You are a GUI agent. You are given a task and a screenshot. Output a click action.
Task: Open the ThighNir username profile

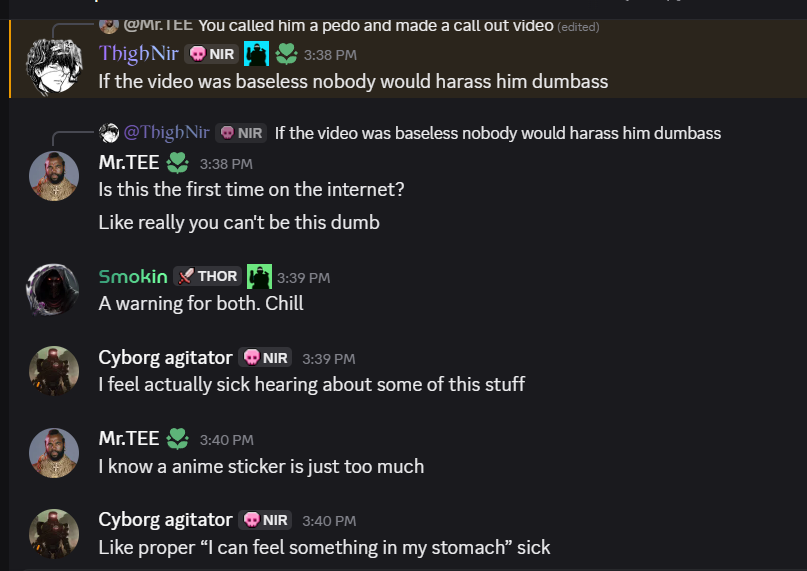click(138, 54)
